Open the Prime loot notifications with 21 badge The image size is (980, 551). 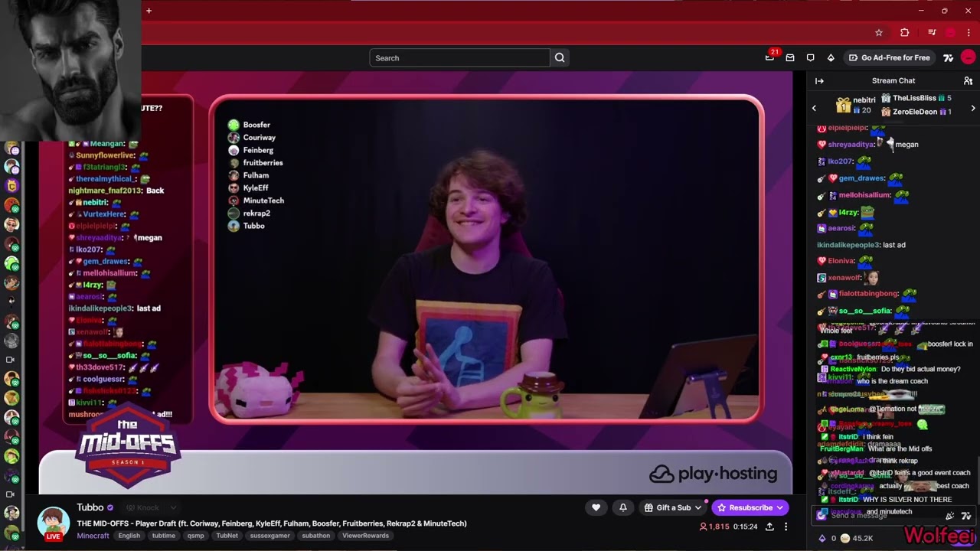tap(770, 57)
